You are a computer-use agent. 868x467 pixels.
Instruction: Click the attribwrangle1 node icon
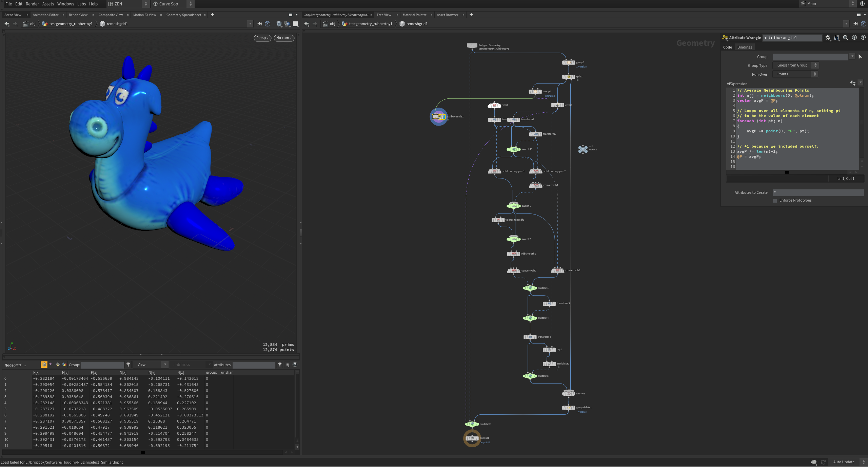[438, 116]
